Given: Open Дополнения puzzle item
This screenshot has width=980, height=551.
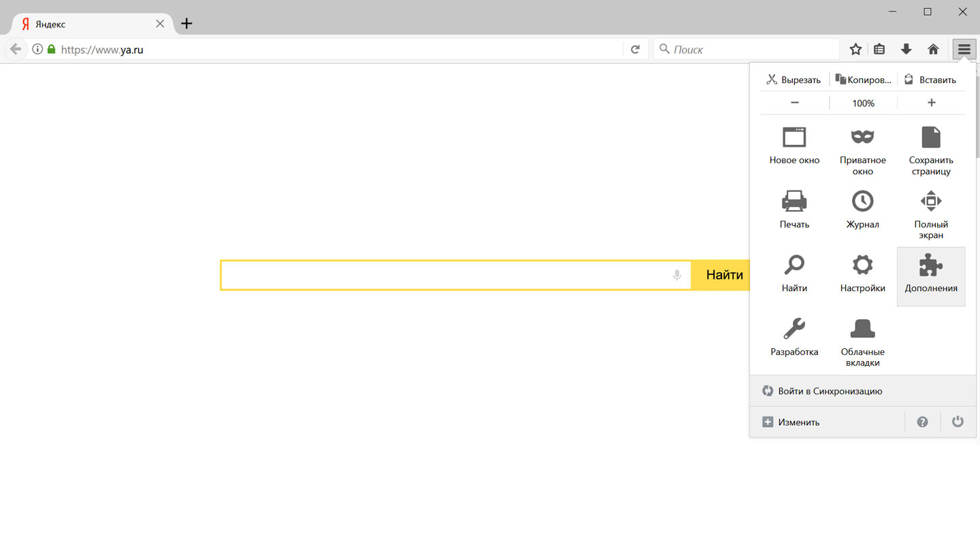Looking at the screenshot, I should click(x=931, y=276).
